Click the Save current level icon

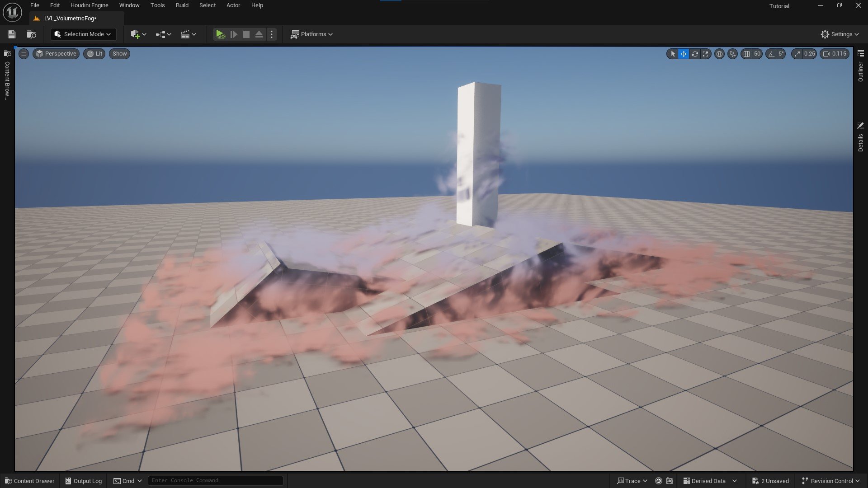tap(12, 34)
